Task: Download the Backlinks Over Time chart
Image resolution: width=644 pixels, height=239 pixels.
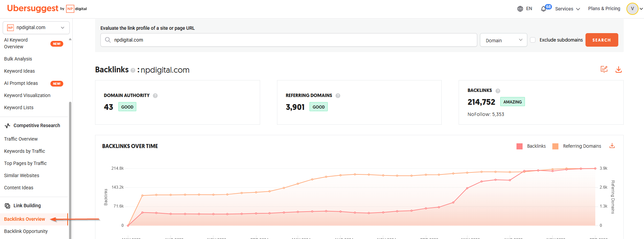Action: pos(612,146)
